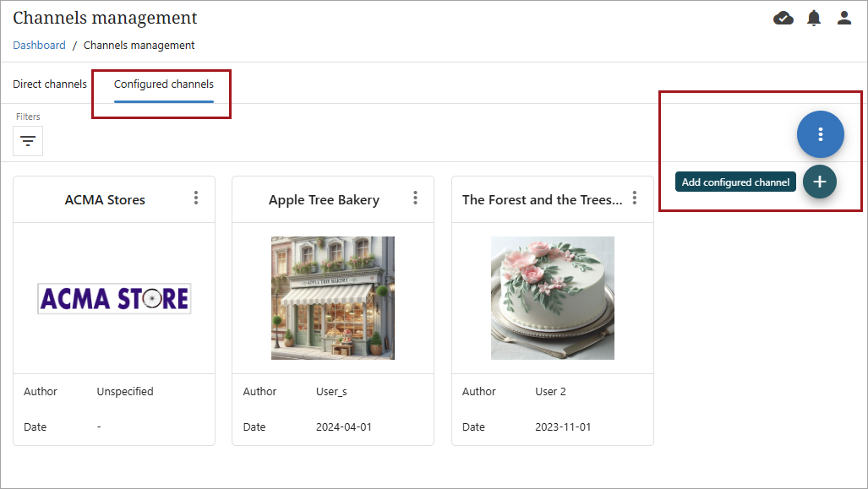The height and width of the screenshot is (489, 868).
Task: Click the Add configured channel label
Action: click(x=735, y=182)
